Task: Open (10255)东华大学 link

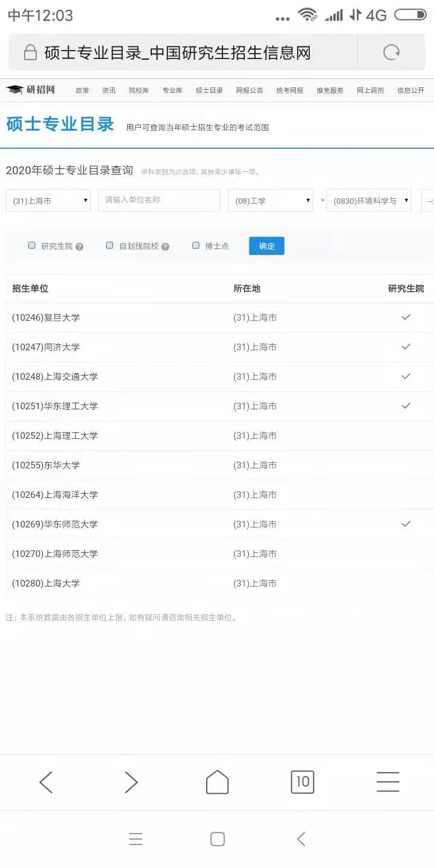Action: pos(46,465)
